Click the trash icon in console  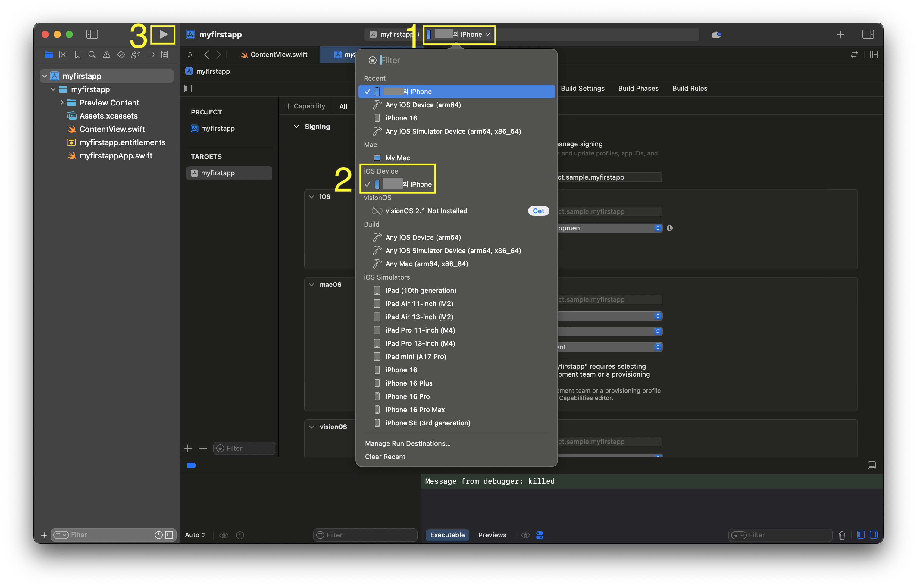[x=842, y=535]
